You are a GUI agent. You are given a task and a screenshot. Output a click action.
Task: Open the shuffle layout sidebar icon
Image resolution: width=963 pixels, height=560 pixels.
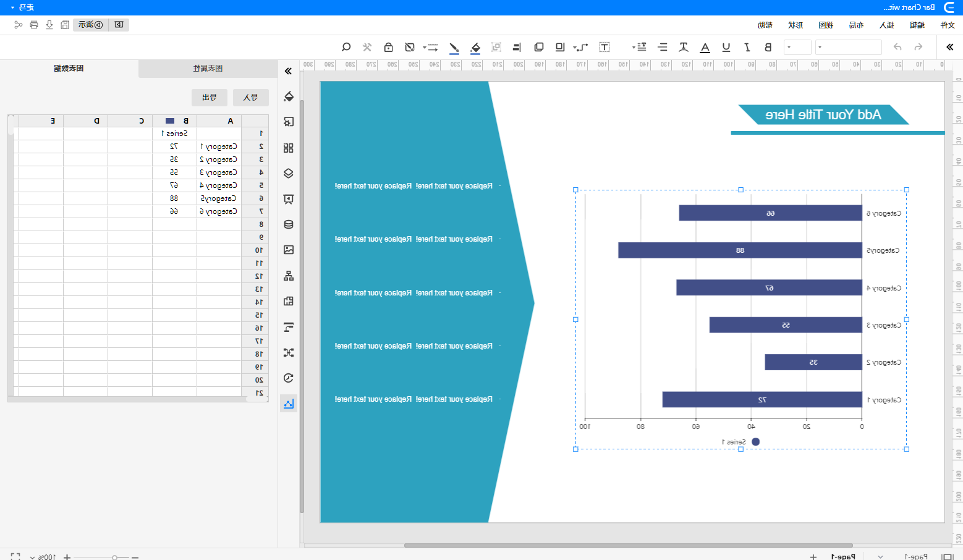click(x=289, y=352)
